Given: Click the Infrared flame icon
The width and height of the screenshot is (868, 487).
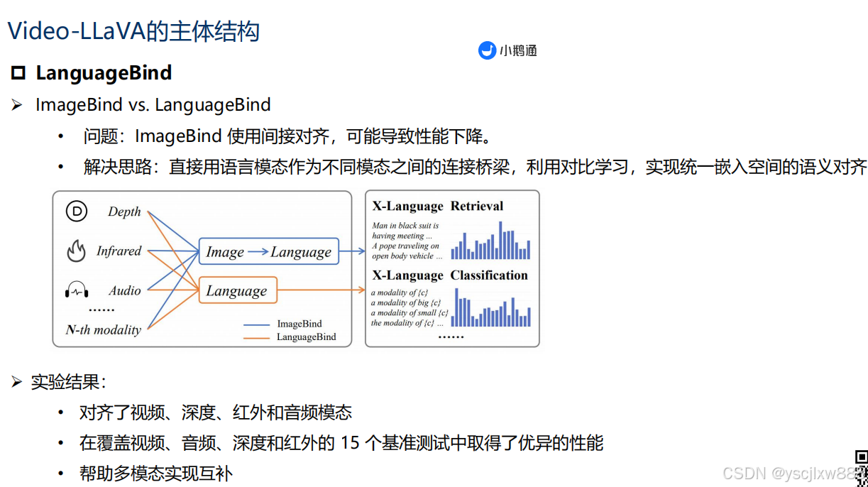Looking at the screenshot, I should [x=75, y=250].
